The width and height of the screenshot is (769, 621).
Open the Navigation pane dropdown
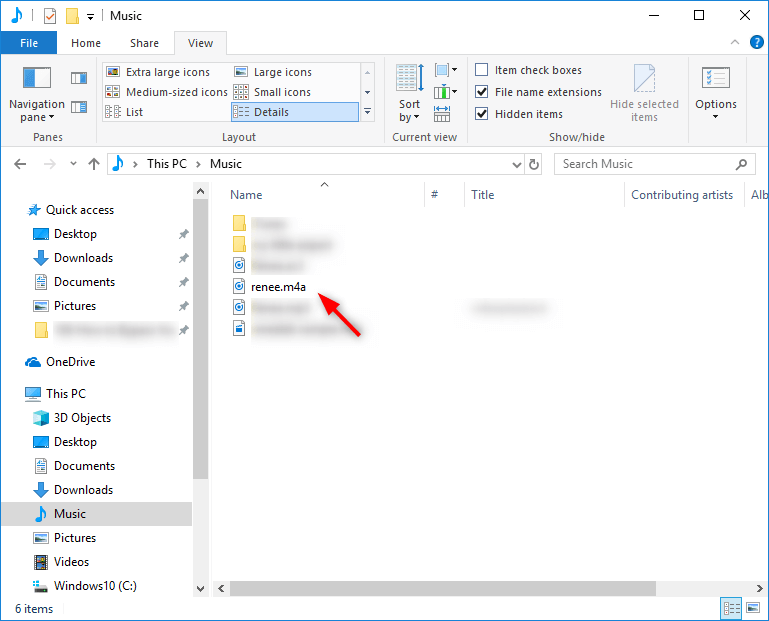click(x=37, y=95)
